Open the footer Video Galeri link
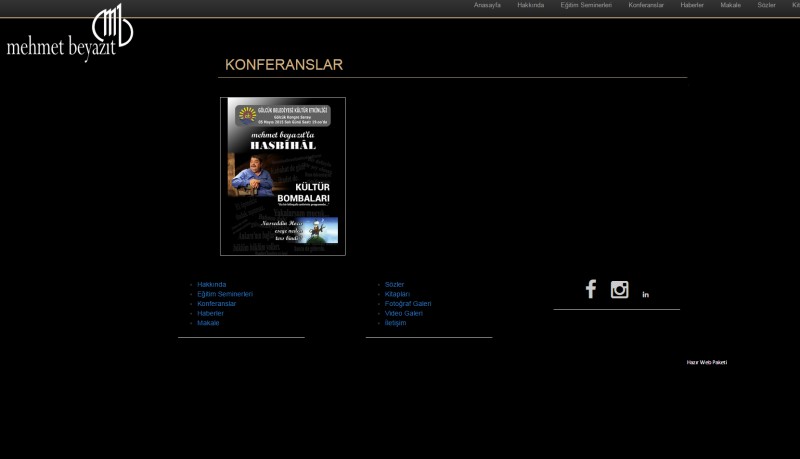Image resolution: width=800 pixels, height=459 pixels. [x=404, y=314]
